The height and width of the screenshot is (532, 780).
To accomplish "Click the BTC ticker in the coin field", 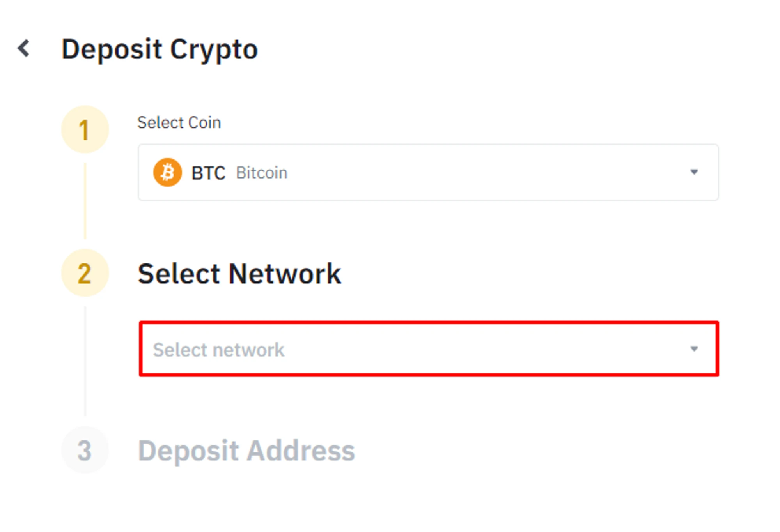I will tap(208, 173).
